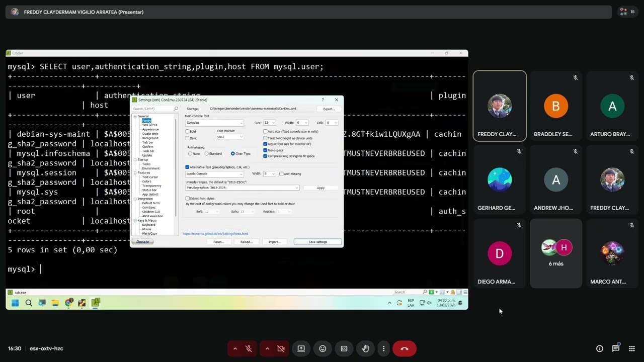The image size is (644, 362).
Task: Uncheck the Alternative font checkbox
Action: [x=188, y=167]
